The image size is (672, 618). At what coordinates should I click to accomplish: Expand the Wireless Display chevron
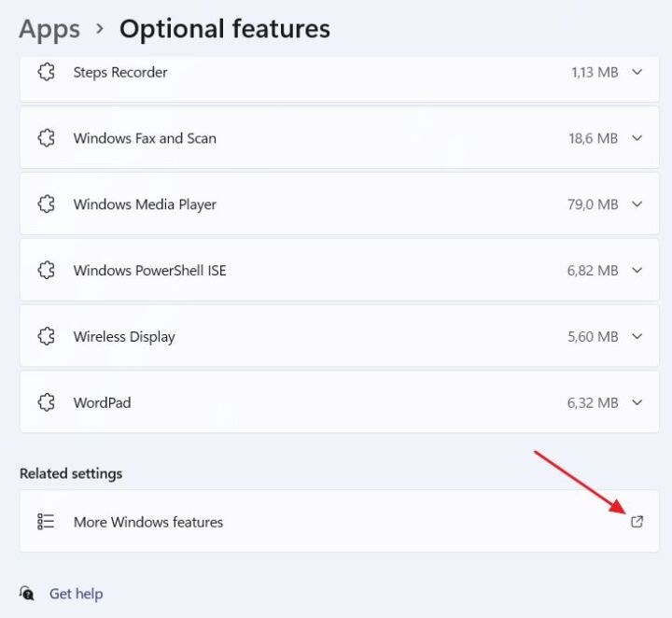point(637,337)
